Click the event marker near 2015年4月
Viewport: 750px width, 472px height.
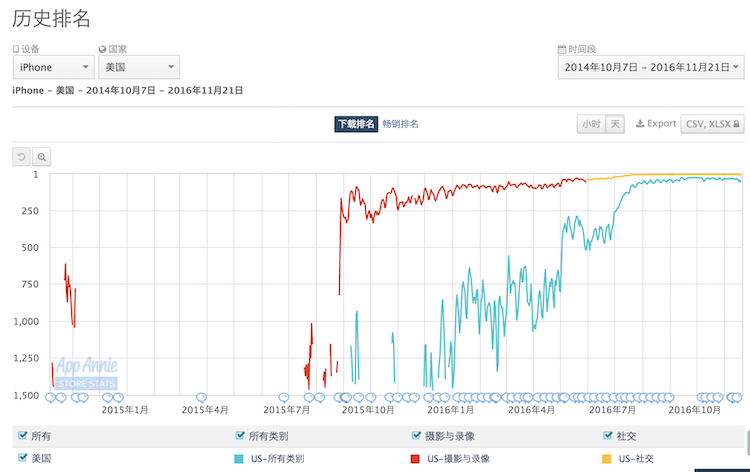click(202, 397)
